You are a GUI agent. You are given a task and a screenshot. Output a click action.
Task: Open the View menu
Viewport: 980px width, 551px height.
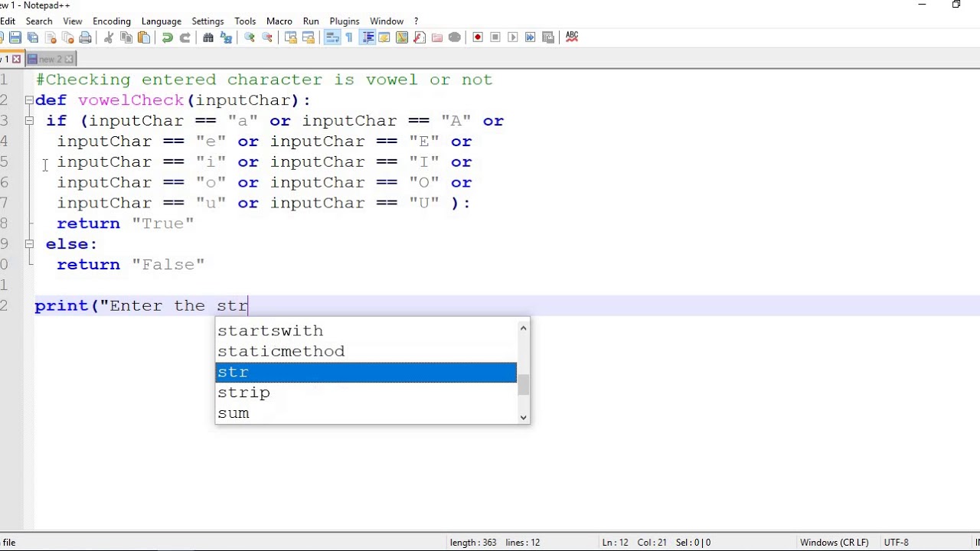click(73, 21)
